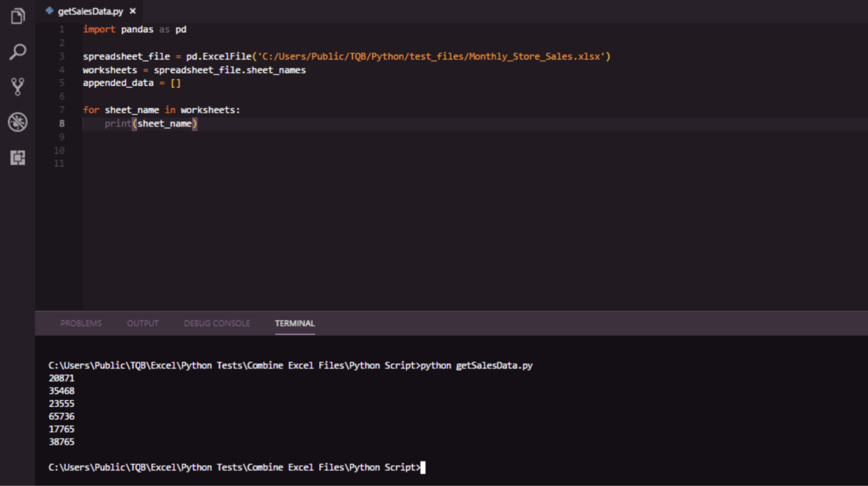Focus the terminal command prompt cursor
This screenshot has height=486, width=868.
[x=423, y=467]
